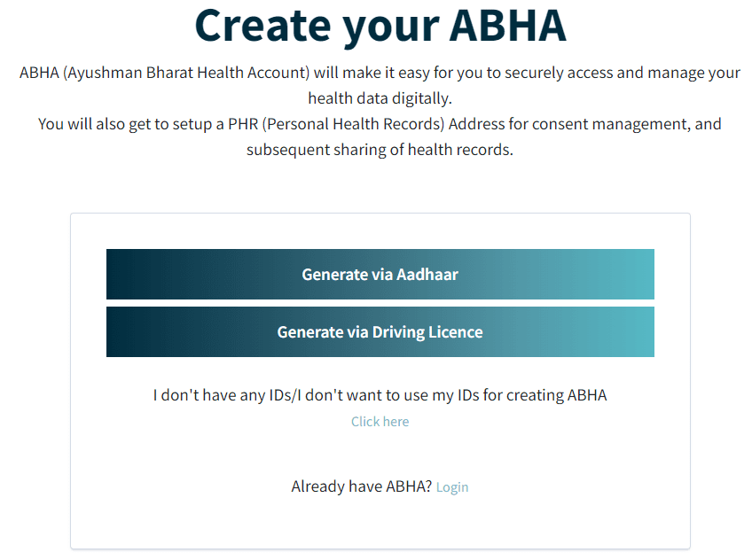The width and height of the screenshot is (752, 560).
Task: Click the PHR Address description text
Action: 380,136
